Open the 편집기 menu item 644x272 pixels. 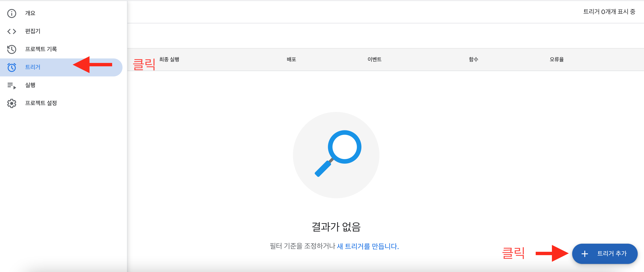click(61, 31)
